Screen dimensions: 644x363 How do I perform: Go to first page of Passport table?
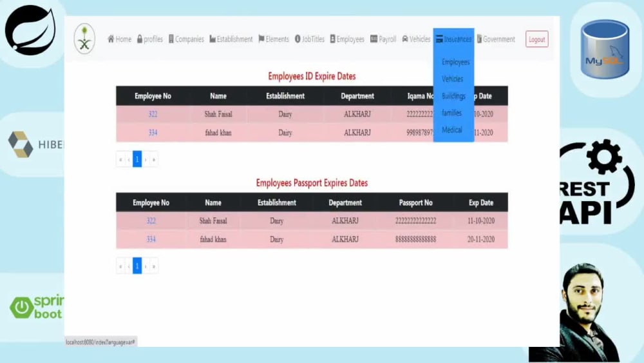click(x=120, y=266)
